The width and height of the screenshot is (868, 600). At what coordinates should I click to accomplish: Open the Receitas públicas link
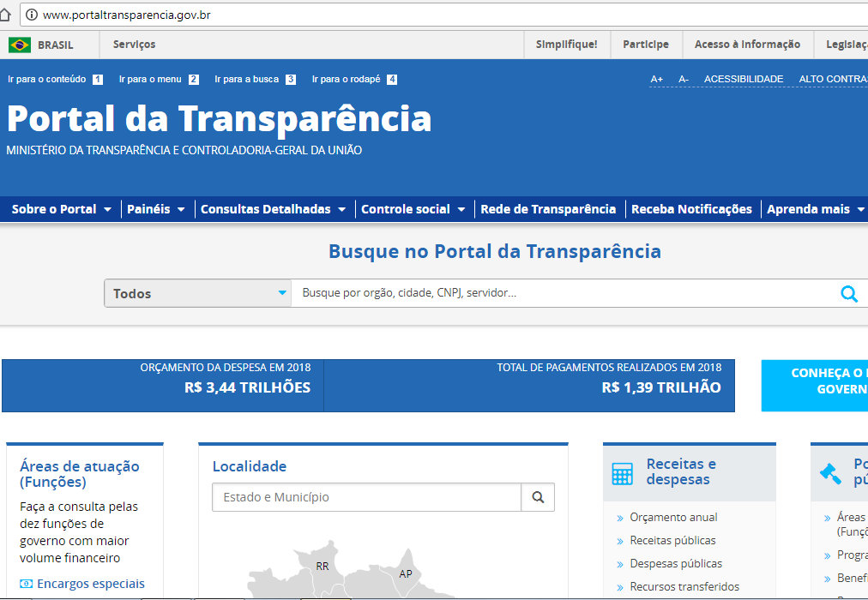click(x=672, y=541)
